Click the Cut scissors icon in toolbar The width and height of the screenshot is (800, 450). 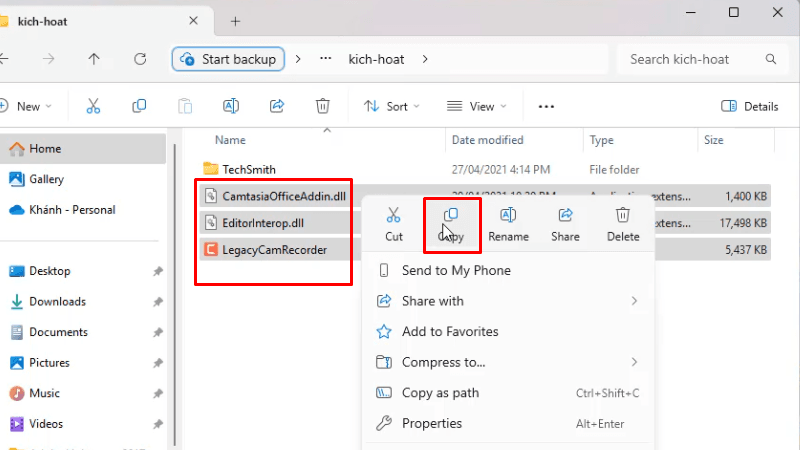pos(93,106)
